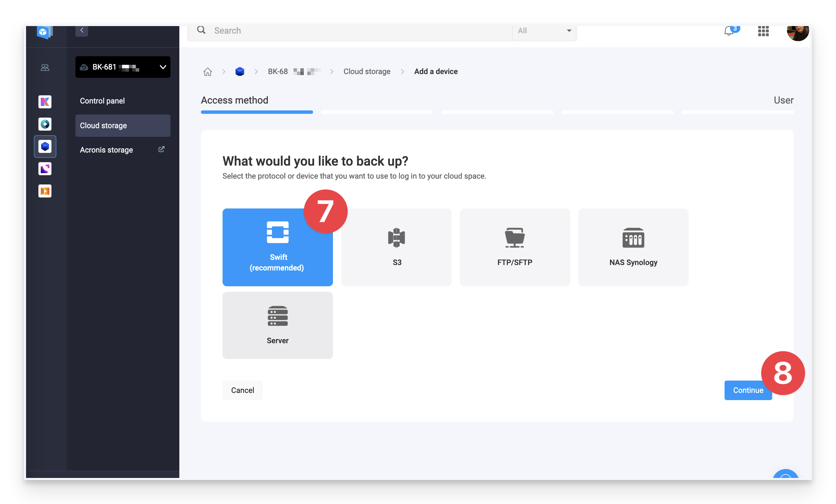Open the users/accounts icon in sidebar
Image resolution: width=836 pixels, height=504 pixels.
[45, 68]
